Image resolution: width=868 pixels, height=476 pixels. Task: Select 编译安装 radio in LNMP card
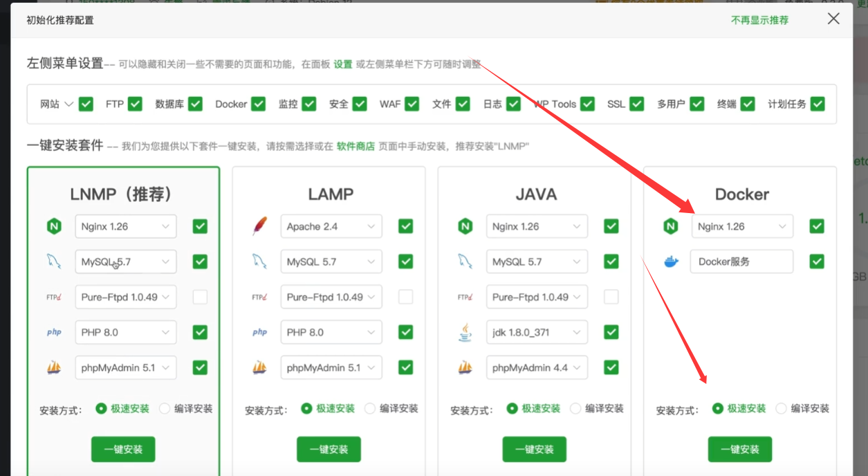click(165, 408)
